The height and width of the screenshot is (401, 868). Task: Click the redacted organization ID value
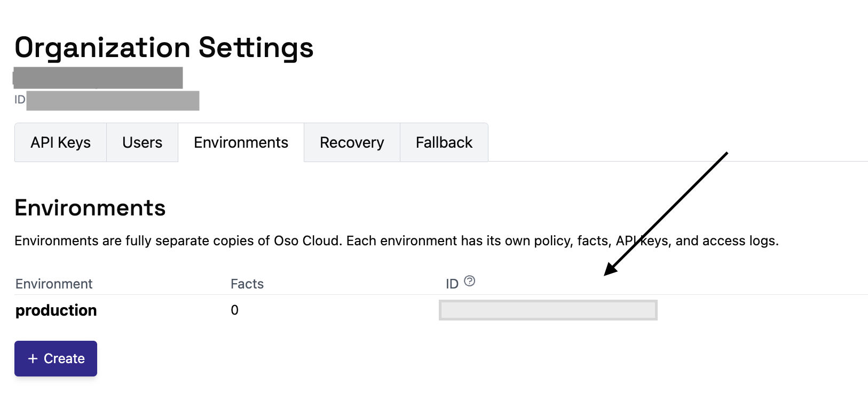(113, 100)
